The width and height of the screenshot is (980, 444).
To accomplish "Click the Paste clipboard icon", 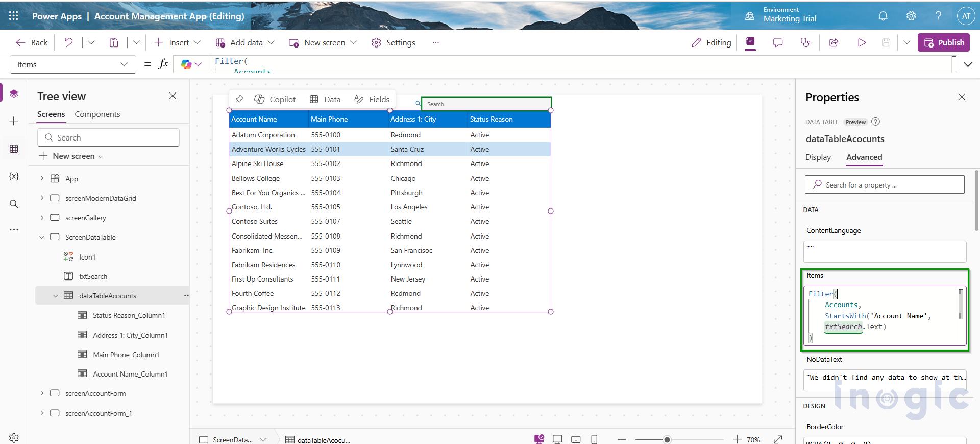I will pyautogui.click(x=114, y=42).
